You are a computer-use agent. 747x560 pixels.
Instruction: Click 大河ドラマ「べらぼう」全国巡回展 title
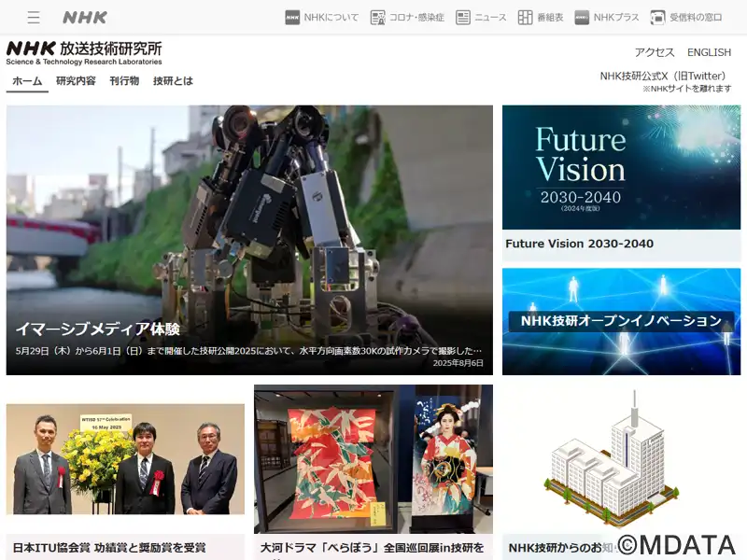point(372,548)
